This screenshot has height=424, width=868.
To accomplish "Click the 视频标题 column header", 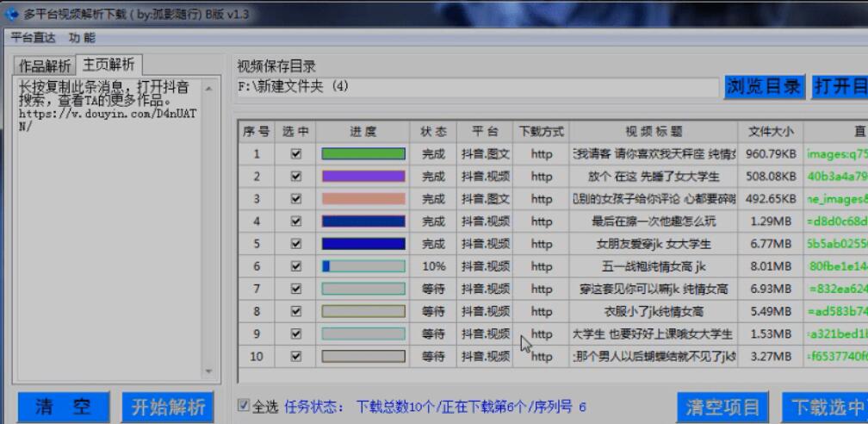I will coord(654,132).
